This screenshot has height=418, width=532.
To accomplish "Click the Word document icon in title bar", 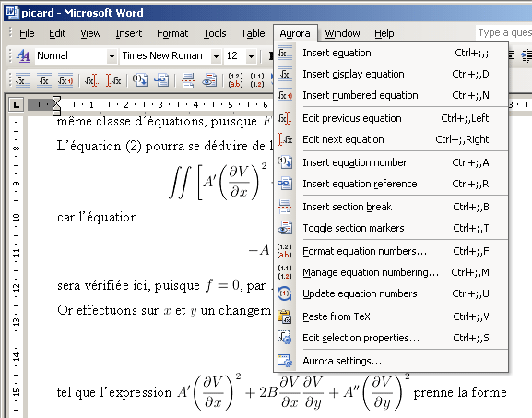I will coord(12,13).
